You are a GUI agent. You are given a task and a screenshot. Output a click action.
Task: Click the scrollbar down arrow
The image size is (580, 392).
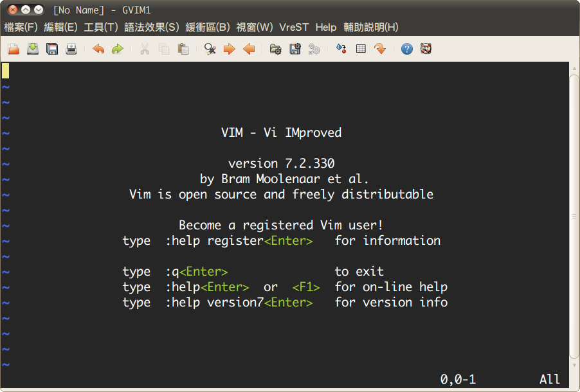[574, 366]
